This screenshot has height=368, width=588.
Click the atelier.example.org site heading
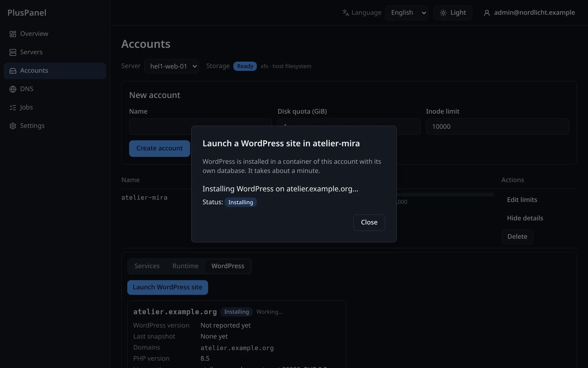pyautogui.click(x=175, y=312)
